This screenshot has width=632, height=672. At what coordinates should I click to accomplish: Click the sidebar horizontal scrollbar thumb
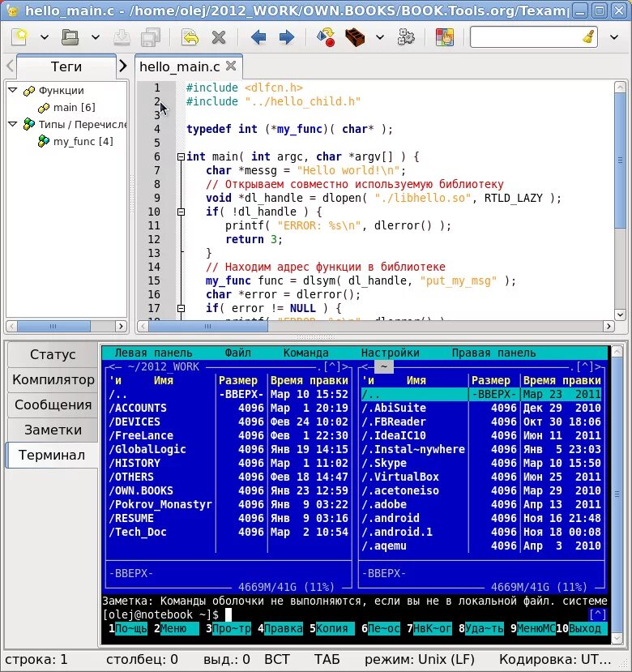point(53,327)
